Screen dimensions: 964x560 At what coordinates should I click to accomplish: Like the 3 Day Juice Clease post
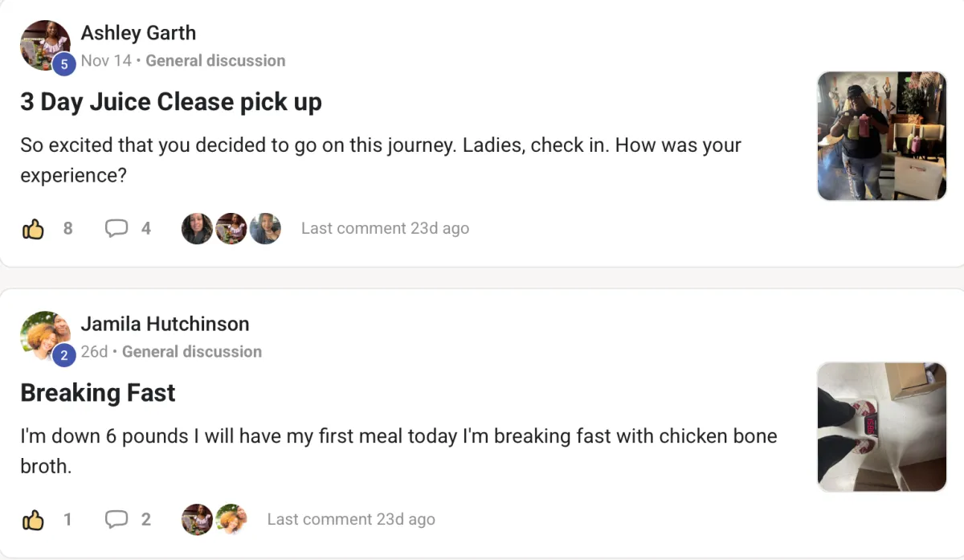(x=33, y=229)
